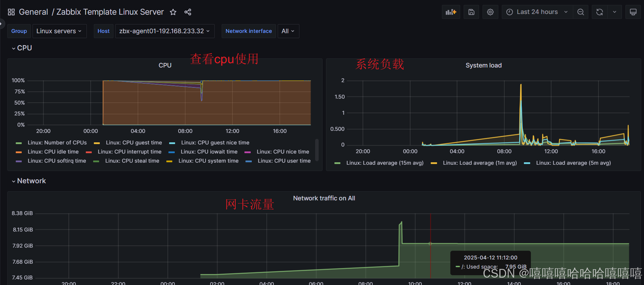Toggle Linux: CPU guest time series
The width and height of the screenshot is (644, 285).
(134, 143)
